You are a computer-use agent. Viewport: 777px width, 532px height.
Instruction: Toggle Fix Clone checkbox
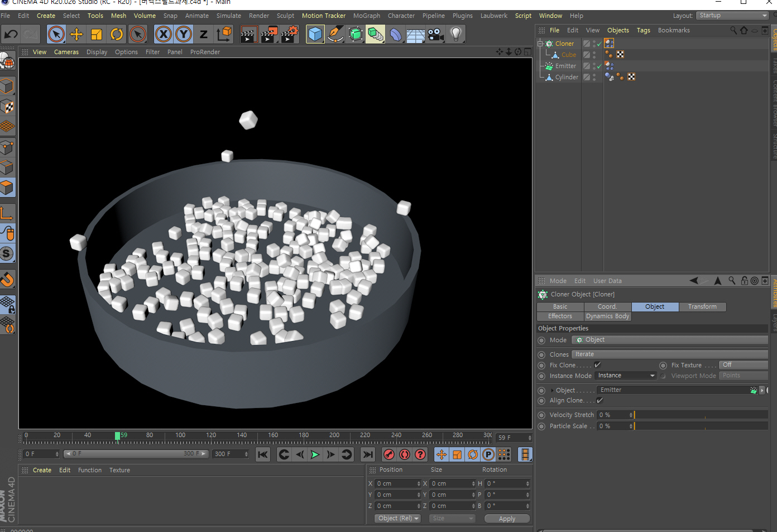coord(598,365)
